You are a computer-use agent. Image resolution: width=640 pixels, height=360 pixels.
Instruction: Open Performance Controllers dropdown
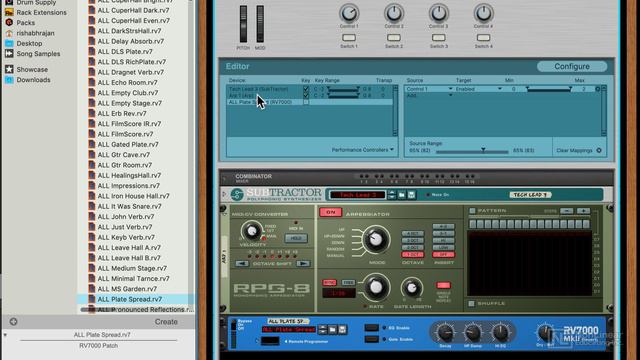click(x=362, y=150)
